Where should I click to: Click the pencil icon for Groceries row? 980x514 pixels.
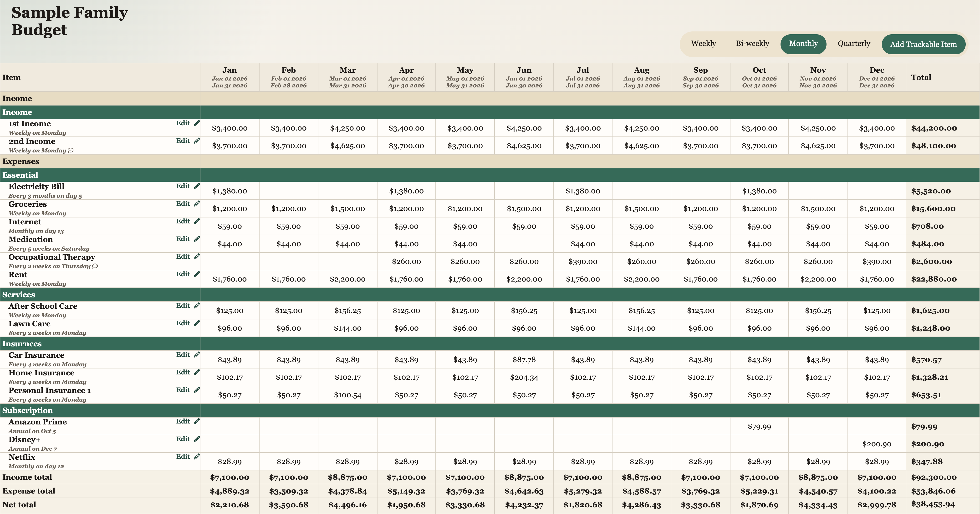coord(197,203)
